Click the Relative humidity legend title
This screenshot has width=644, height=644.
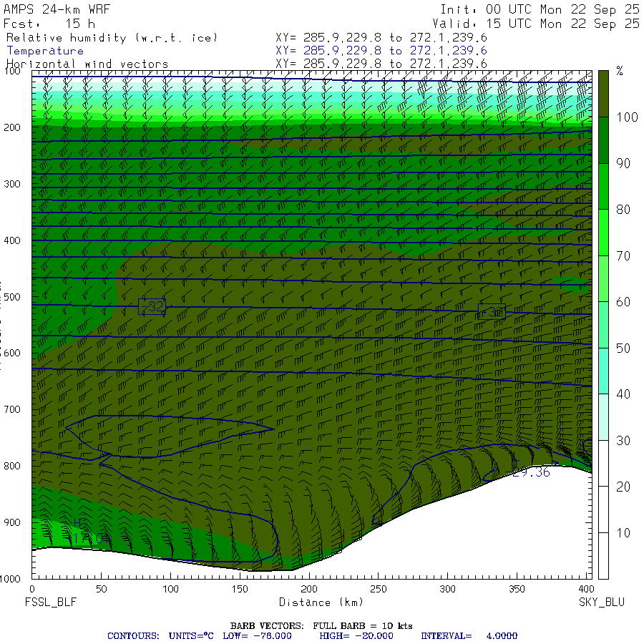coord(112,38)
